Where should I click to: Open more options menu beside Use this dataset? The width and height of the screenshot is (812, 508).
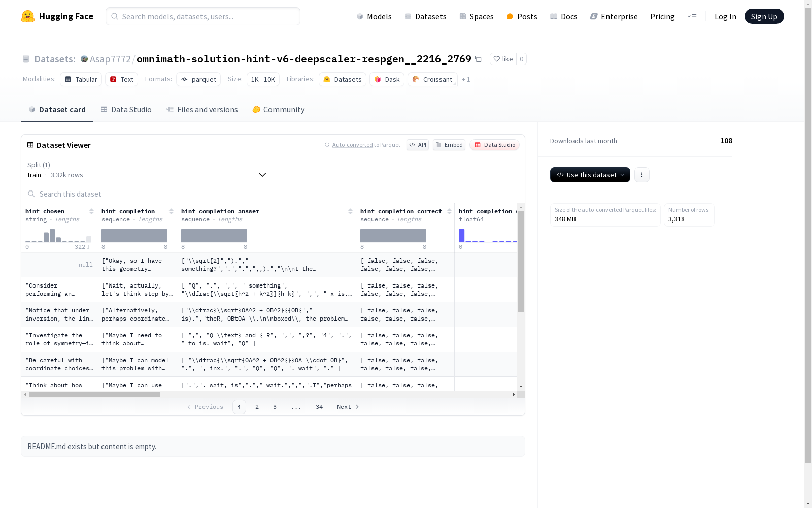(x=642, y=175)
